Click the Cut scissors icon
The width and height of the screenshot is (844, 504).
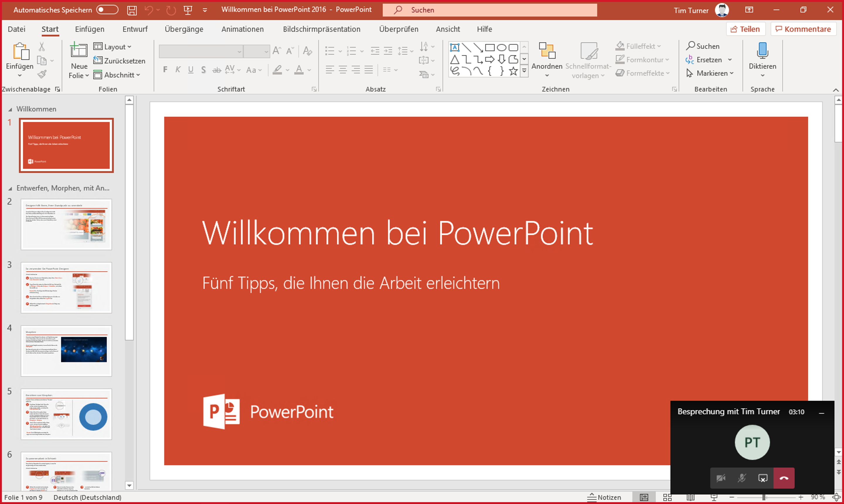click(42, 47)
